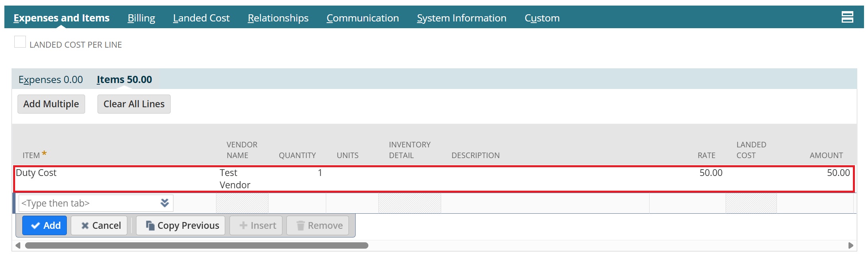This screenshot has height=257, width=868.
Task: Open the Landed Cost tab
Action: pyautogui.click(x=201, y=18)
